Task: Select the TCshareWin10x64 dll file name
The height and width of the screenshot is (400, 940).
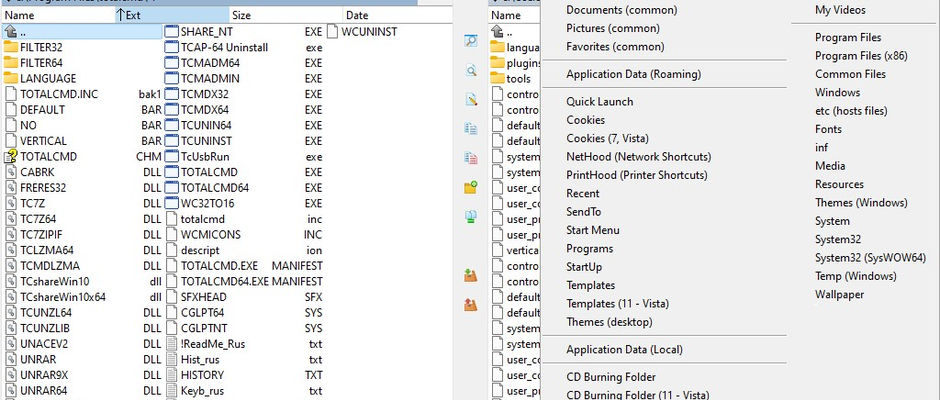Action: (x=62, y=297)
